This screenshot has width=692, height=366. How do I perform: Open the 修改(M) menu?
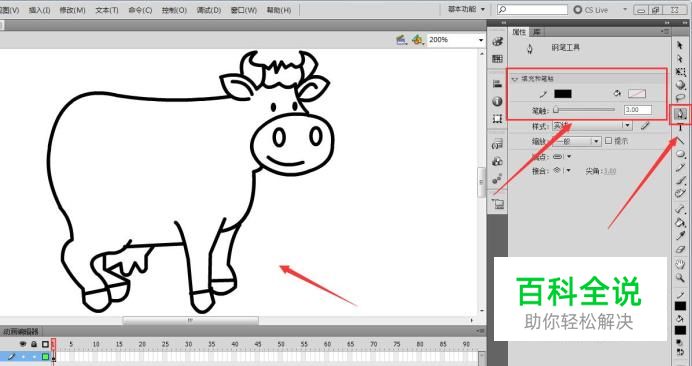[72, 10]
